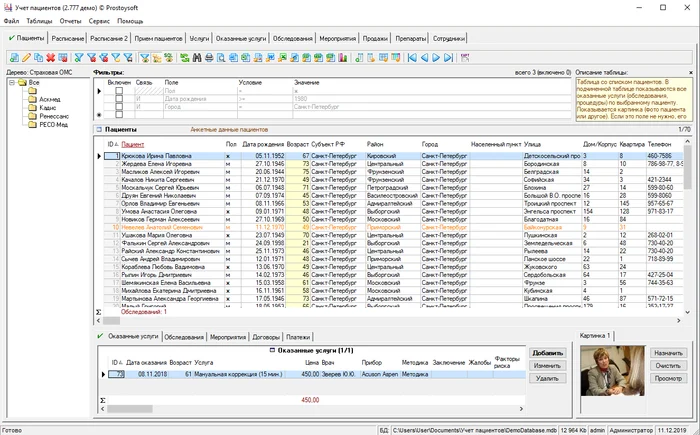This screenshot has height=435, width=700.
Task: Open the Отчеты menu
Action: coord(71,21)
